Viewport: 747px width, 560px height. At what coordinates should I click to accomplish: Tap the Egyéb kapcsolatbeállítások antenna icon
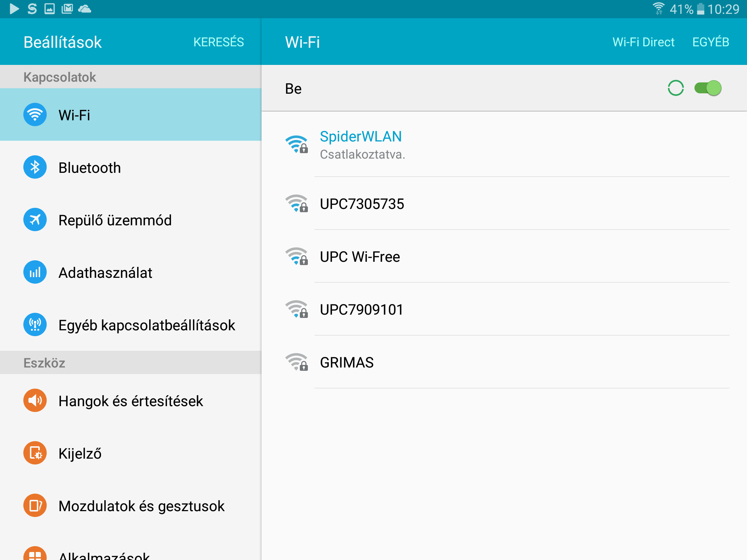coord(35,325)
